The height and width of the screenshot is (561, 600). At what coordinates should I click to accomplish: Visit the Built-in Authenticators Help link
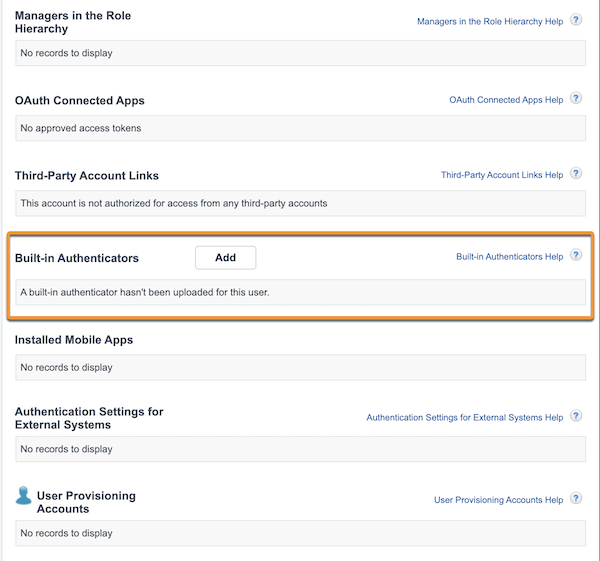pos(509,257)
